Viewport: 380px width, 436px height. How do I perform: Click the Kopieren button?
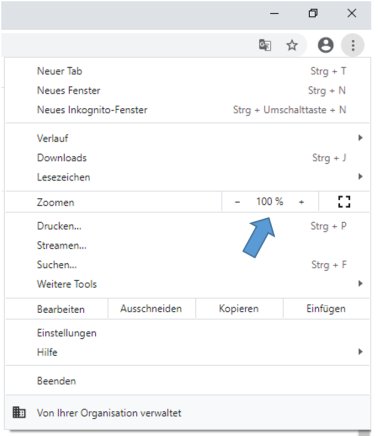tap(239, 309)
